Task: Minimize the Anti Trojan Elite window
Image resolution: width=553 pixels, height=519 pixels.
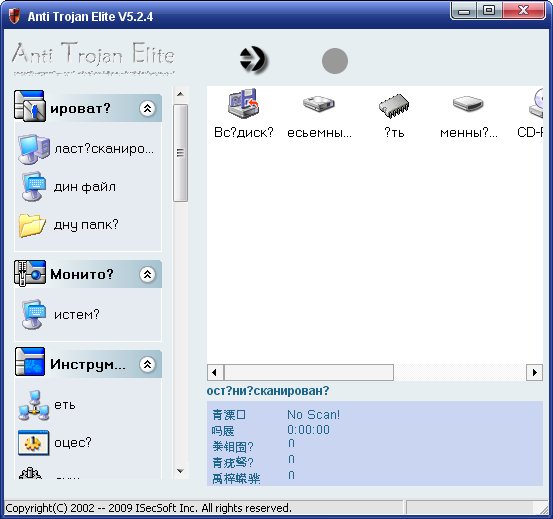Action: click(x=464, y=11)
